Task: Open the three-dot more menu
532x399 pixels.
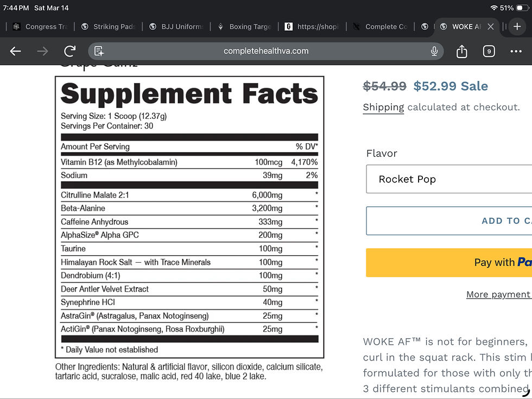Action: (516, 51)
